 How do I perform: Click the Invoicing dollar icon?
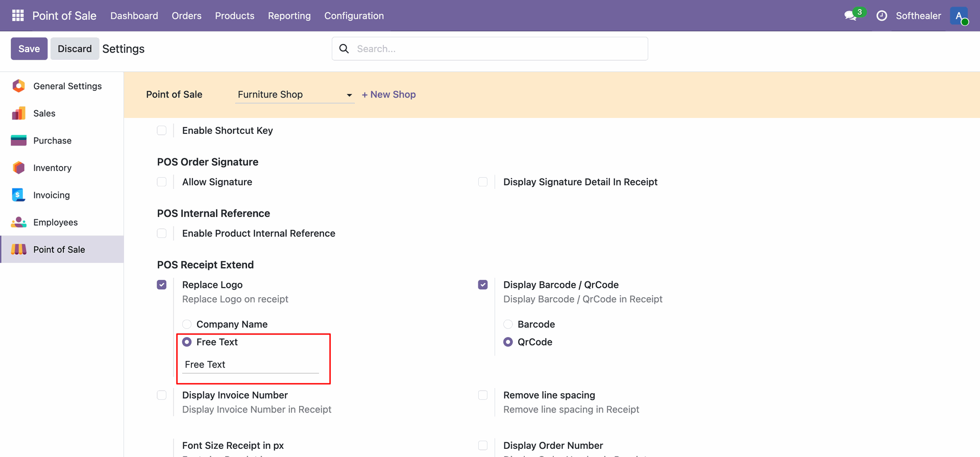[x=18, y=195]
